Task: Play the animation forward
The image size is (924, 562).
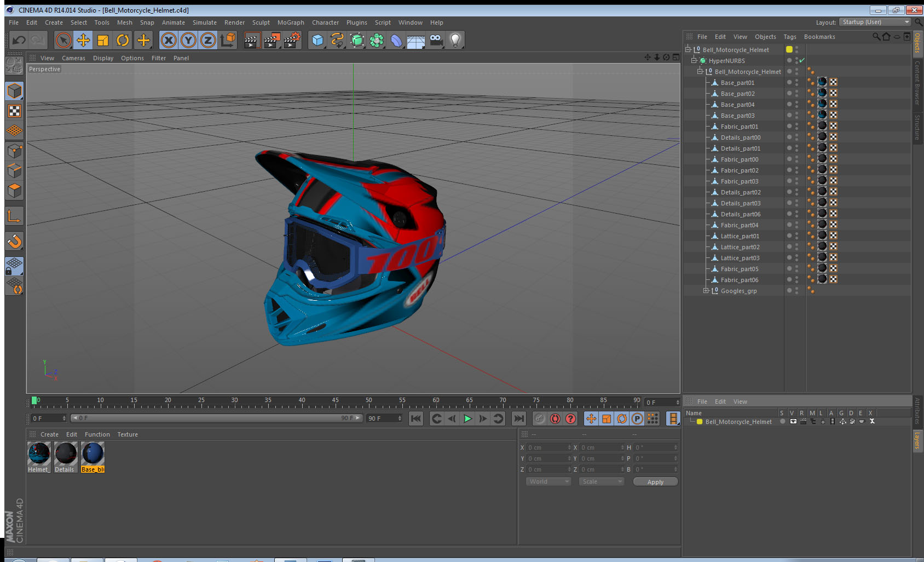Action: pos(467,418)
